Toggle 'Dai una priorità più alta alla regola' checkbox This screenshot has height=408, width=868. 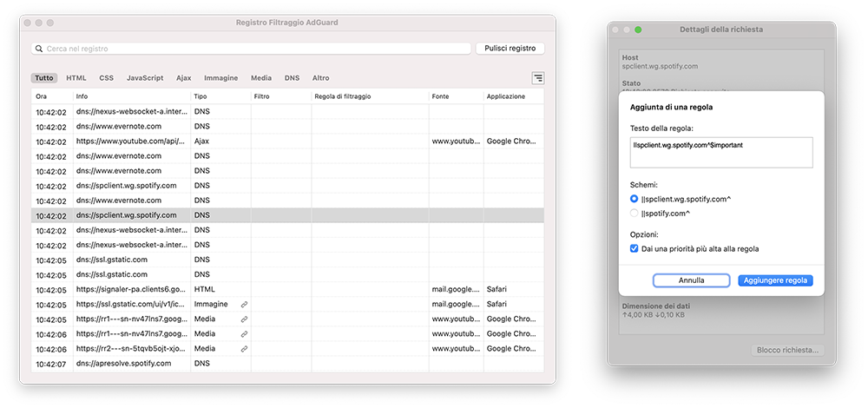tap(634, 249)
